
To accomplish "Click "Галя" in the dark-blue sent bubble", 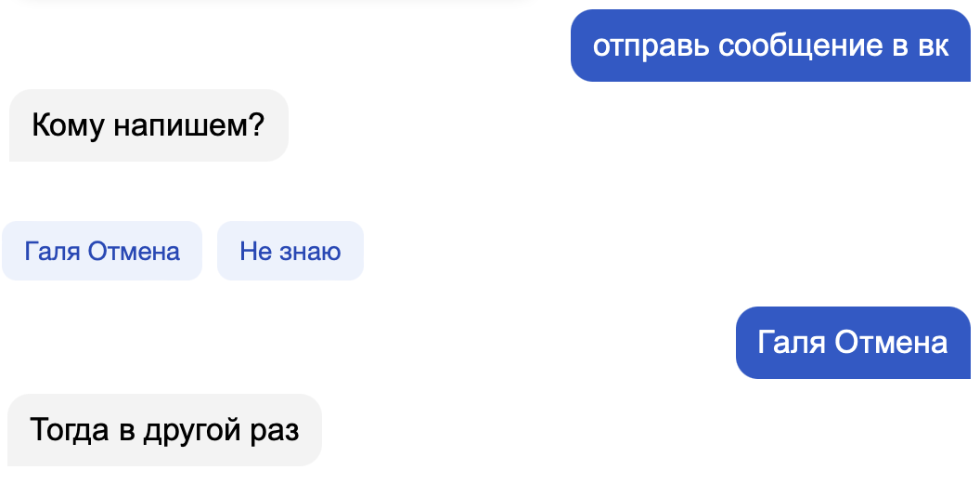I will tap(792, 343).
